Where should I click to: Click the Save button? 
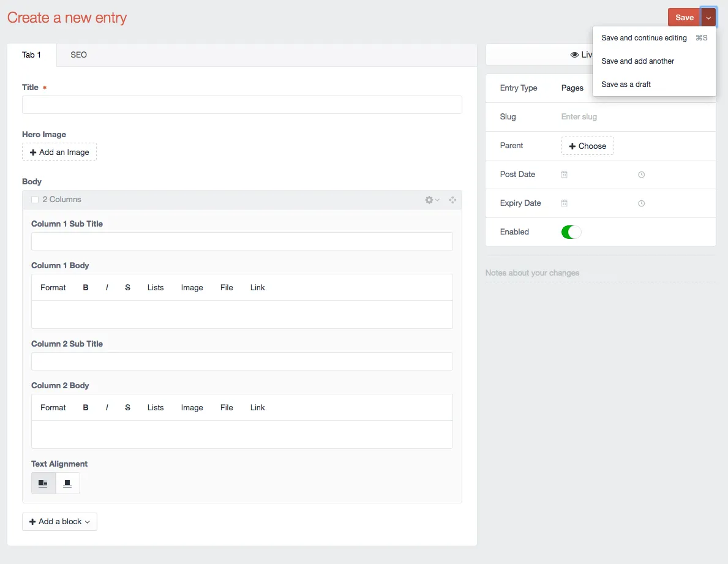pos(684,18)
